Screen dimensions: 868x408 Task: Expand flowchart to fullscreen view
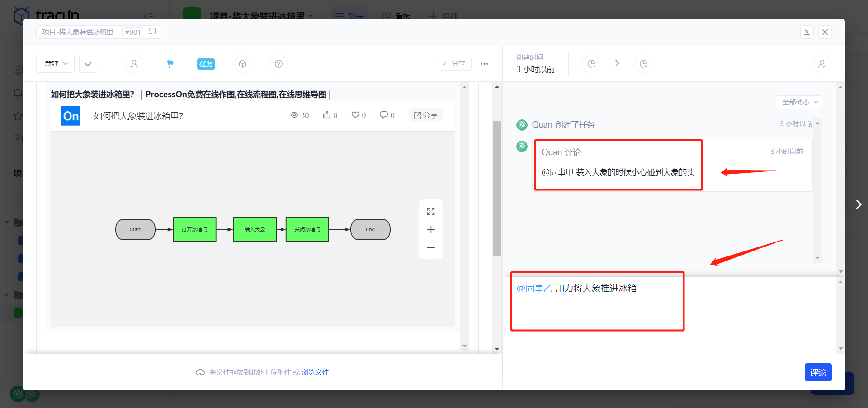point(431,211)
